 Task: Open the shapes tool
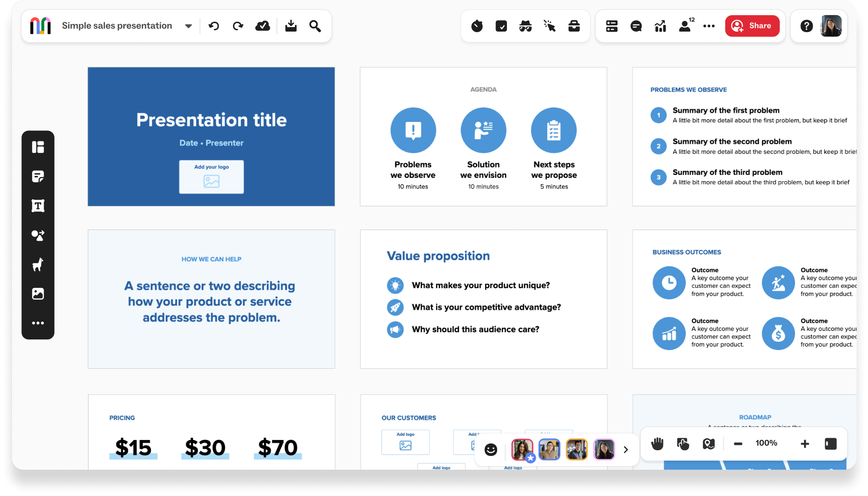(x=38, y=235)
